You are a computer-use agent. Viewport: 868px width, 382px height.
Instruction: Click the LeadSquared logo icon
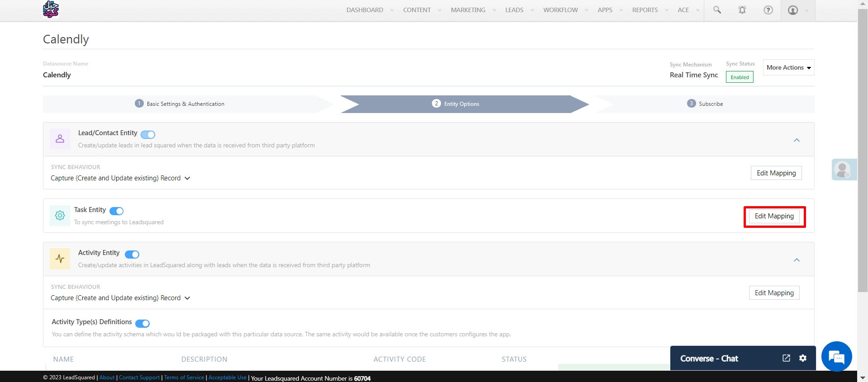coord(51,9)
